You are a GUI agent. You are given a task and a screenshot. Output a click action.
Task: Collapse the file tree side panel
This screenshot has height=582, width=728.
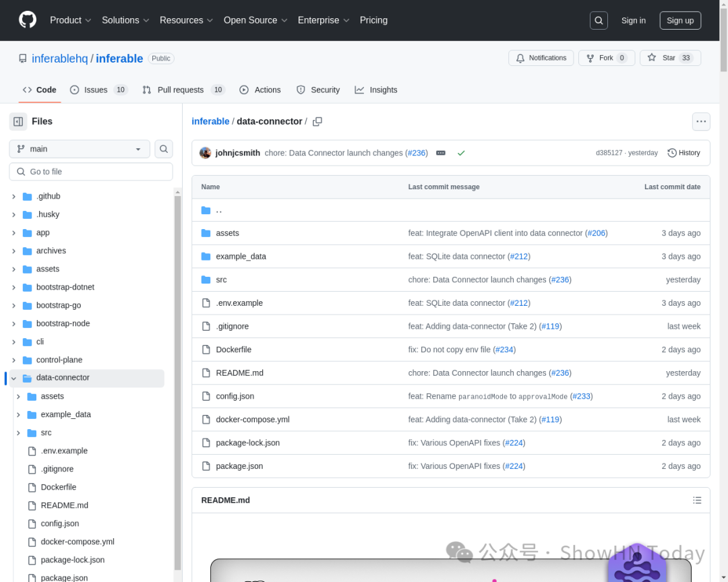coord(17,121)
